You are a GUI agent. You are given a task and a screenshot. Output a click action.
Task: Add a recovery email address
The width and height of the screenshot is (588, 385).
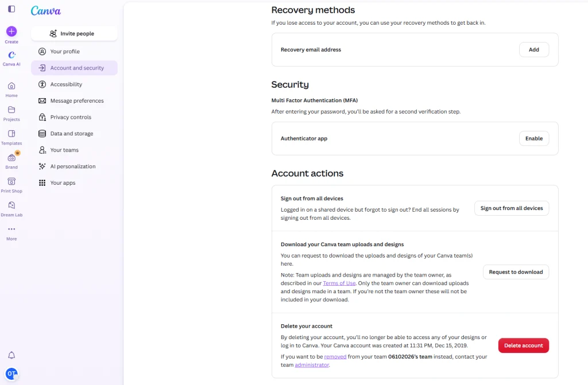click(533, 49)
